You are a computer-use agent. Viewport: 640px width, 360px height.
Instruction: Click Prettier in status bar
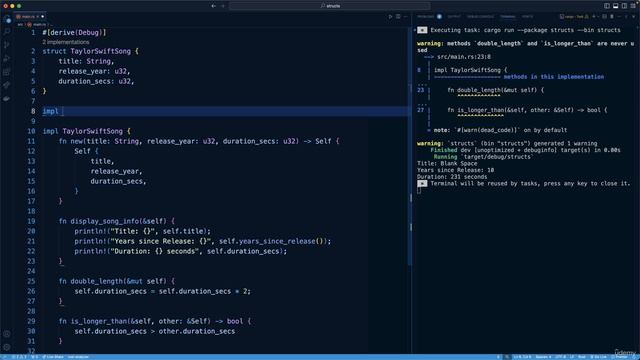[620, 357]
